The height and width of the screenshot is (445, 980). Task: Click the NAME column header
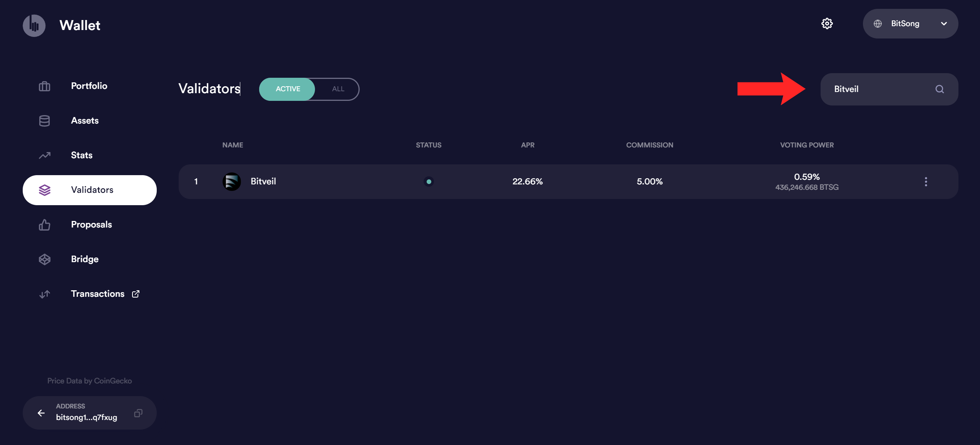click(x=233, y=145)
